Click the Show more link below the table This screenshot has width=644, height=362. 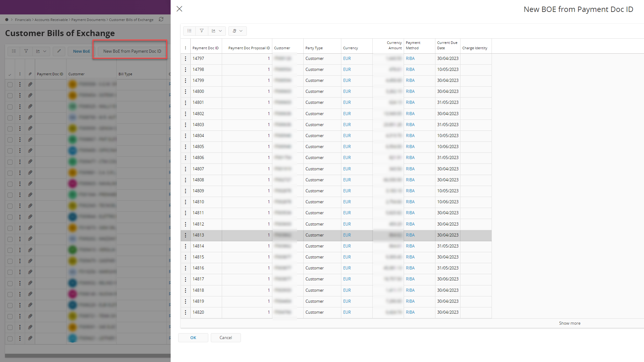coord(570,323)
